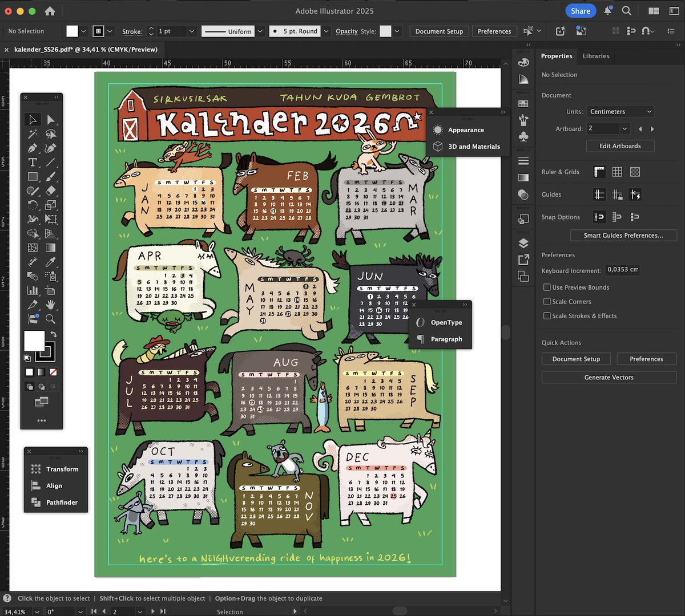The height and width of the screenshot is (616, 685).
Task: Open the Transform panel
Action: click(56, 469)
